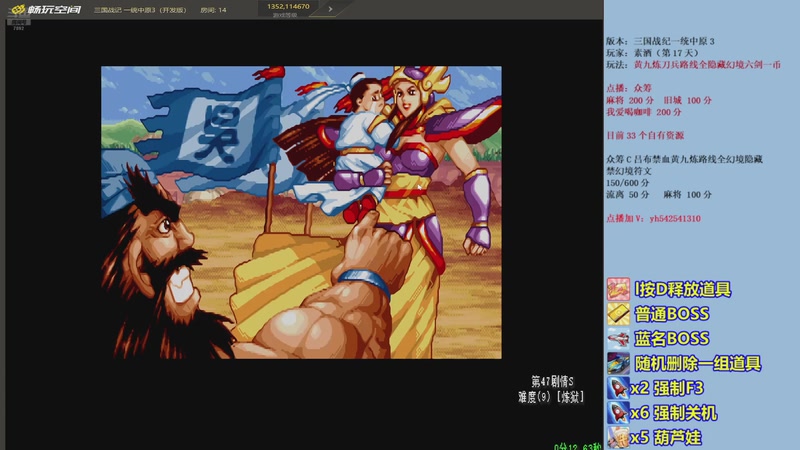Click the label x6 强制关机
Screen dimensions: 800x450
point(674,413)
